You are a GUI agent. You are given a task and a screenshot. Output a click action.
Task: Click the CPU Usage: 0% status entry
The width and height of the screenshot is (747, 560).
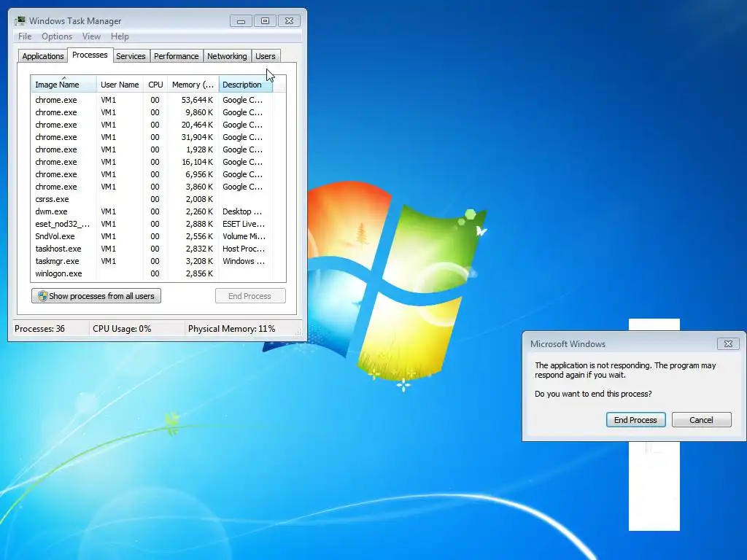(122, 329)
